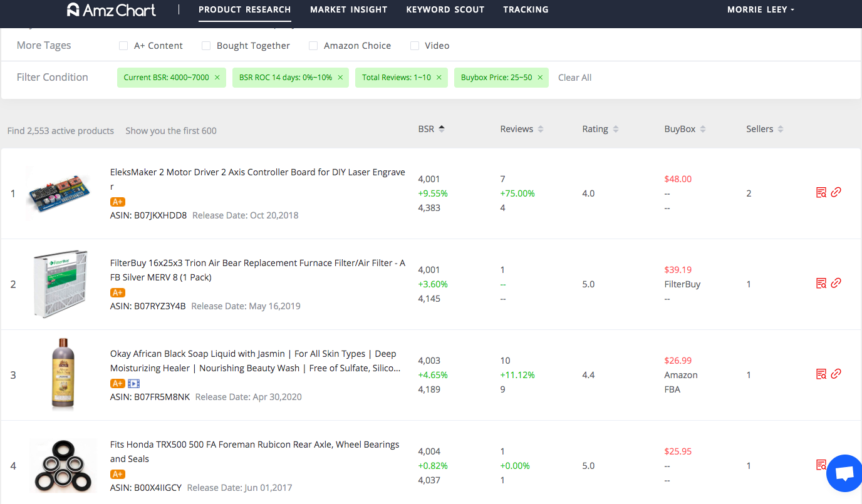The height and width of the screenshot is (504, 862).
Task: Remove the Buybox Price 25~50 filter
Action: (x=539, y=77)
